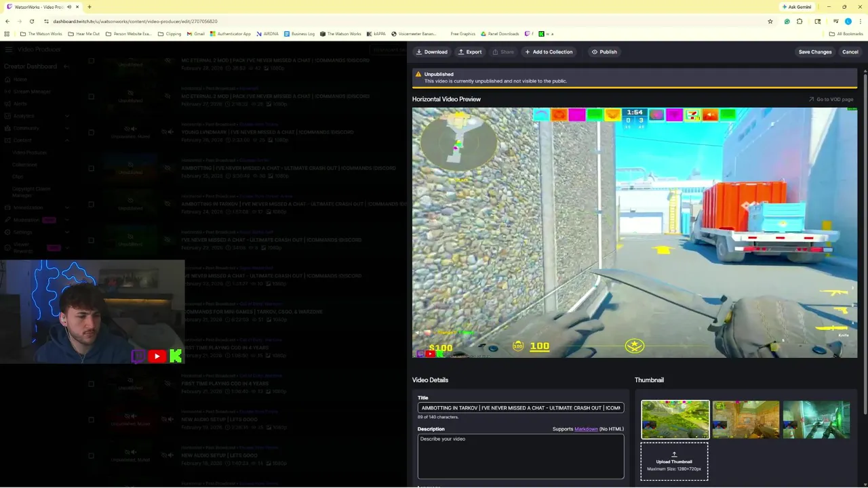Image resolution: width=868 pixels, height=488 pixels.
Task: Check the box for February 27 MC ETERNAL video
Action: pos(91,96)
